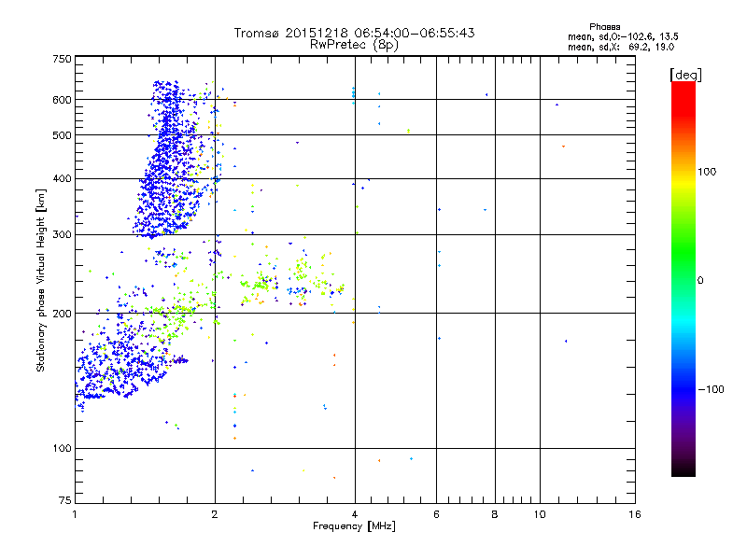Click the y-axis label '300'
Viewport: 747px width, 560px height.
pyautogui.click(x=62, y=234)
